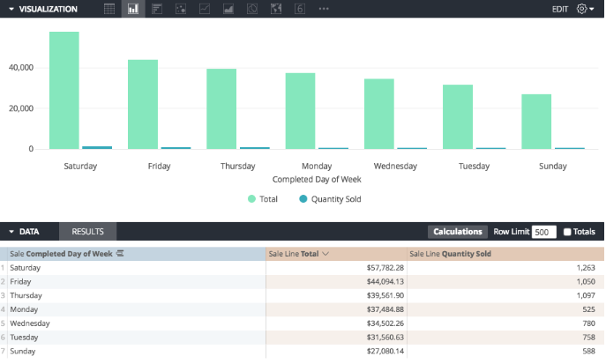Image resolution: width=606 pixels, height=364 pixels.
Task: Click the $31,560.63 total cell
Action: (337, 337)
